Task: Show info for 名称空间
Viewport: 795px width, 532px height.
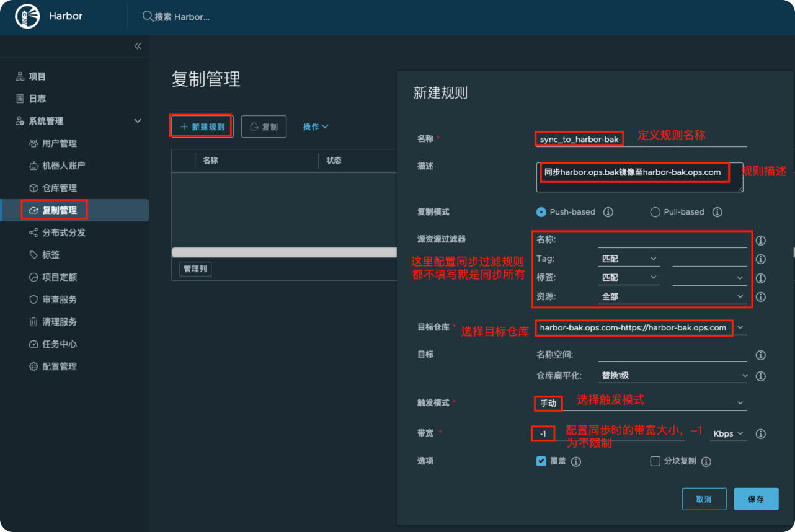Action: [761, 355]
